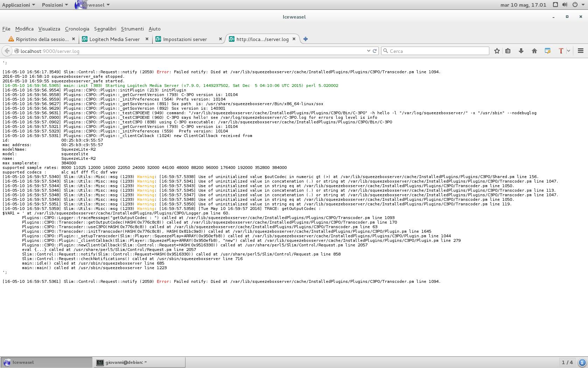
Task: Click the 'squeezeboxserver_safe stopped.' log line
Action: (x=63, y=76)
